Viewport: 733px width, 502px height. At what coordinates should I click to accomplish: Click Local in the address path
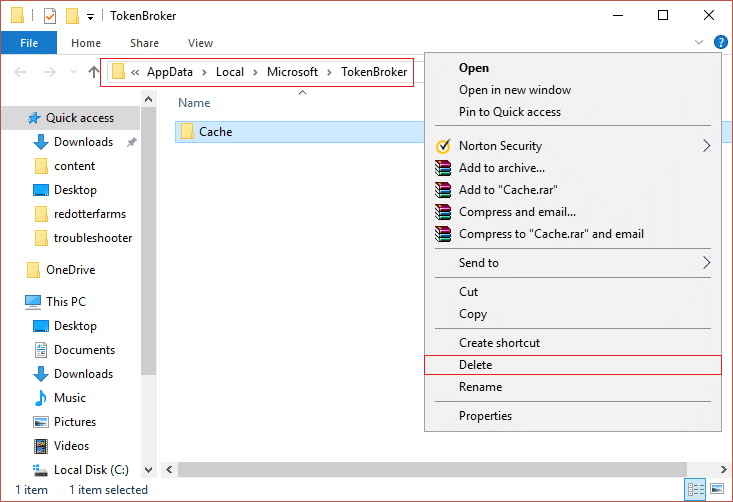click(230, 72)
